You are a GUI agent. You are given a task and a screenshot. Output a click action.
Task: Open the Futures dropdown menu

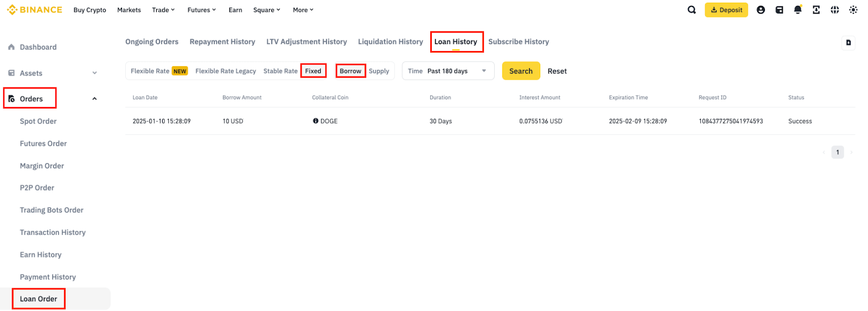tap(201, 10)
